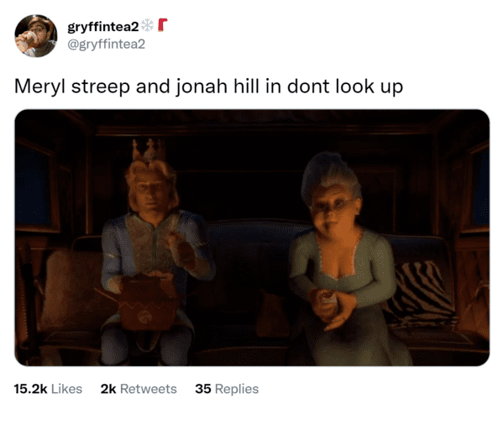Click the gold crown on the blond character

pos(148,150)
